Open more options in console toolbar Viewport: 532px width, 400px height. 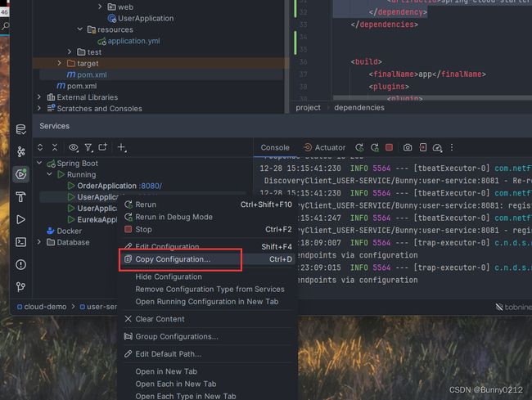point(452,147)
